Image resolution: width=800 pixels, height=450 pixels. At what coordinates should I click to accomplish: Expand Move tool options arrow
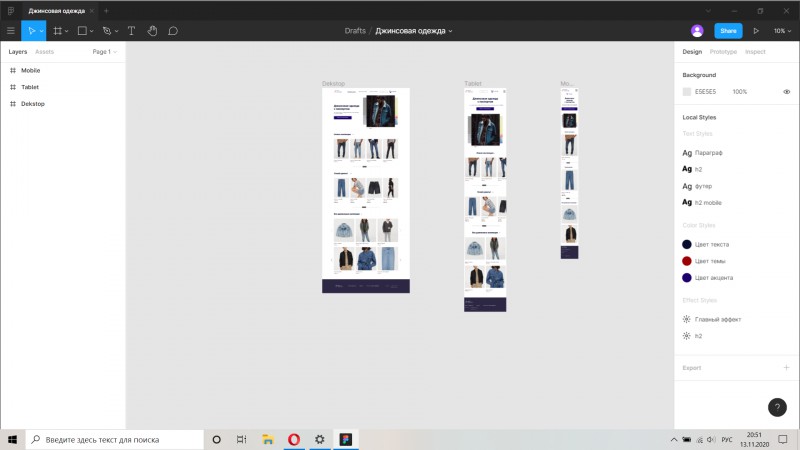tap(41, 32)
